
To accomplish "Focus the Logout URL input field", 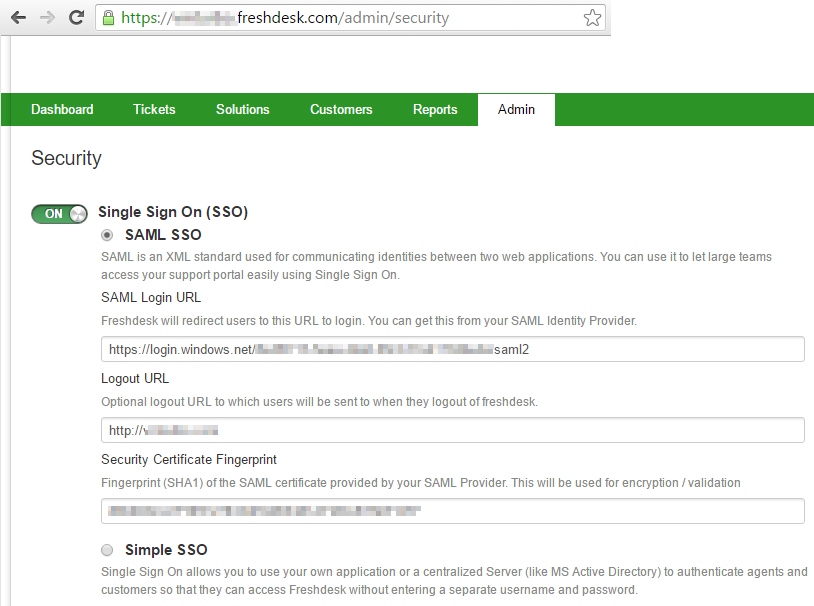I will (453, 430).
